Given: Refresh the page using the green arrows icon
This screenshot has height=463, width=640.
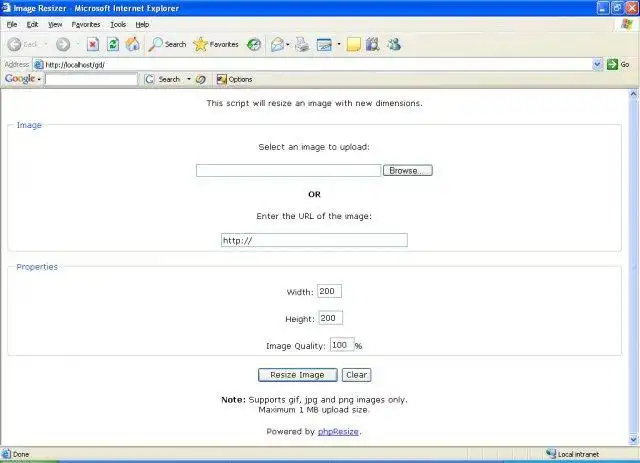Looking at the screenshot, I should (113, 44).
